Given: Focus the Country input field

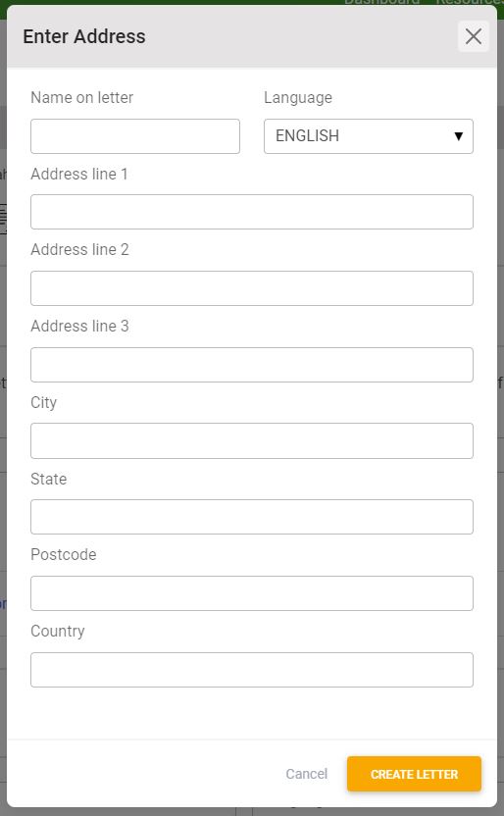Looking at the screenshot, I should [252, 670].
